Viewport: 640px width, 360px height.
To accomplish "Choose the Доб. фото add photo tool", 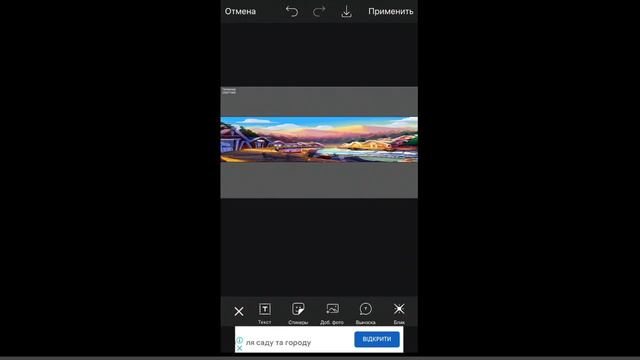I will pyautogui.click(x=332, y=313).
